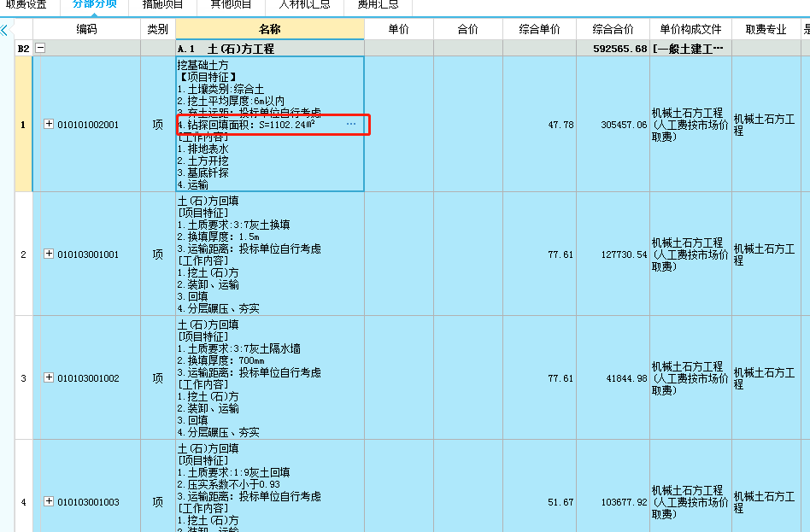Click the [一般土建工… cell in B2 row
The image size is (810, 532).
click(690, 49)
